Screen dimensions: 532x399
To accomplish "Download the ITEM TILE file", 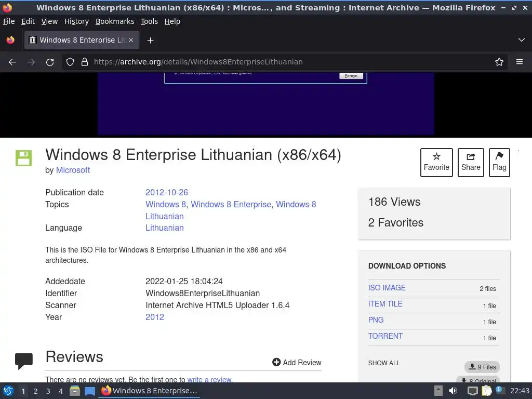I will [x=385, y=303].
